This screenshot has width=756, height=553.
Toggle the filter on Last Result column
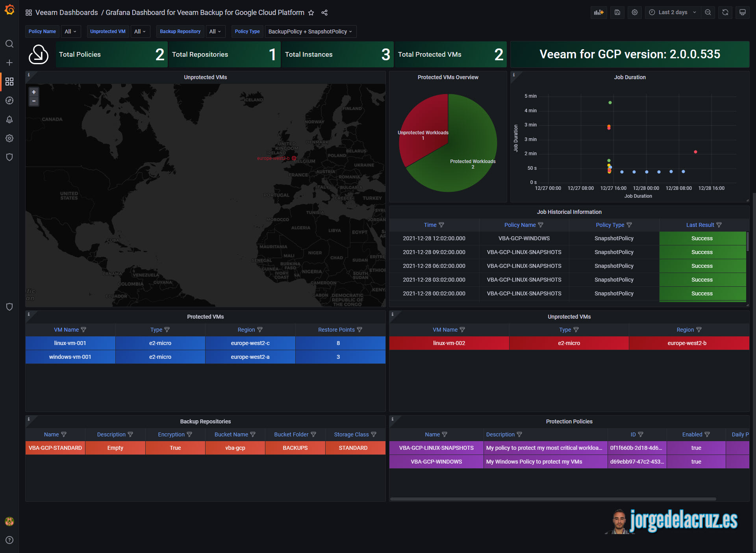719,225
